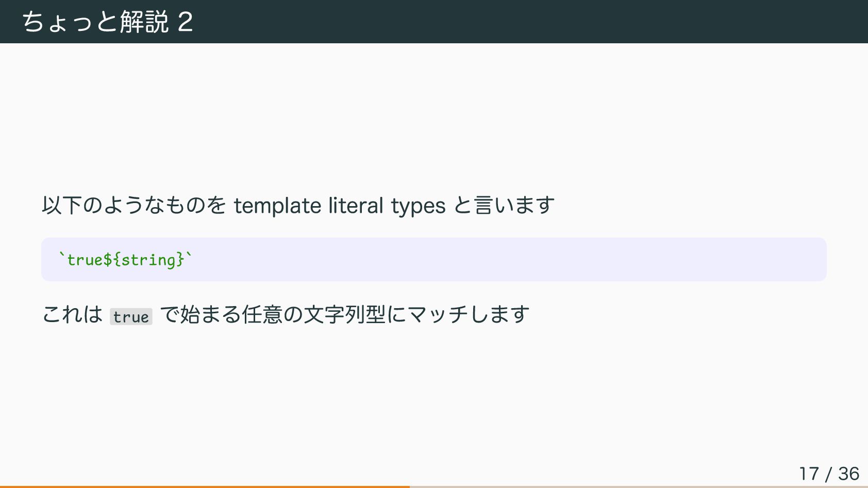
Task: Click the green code `true${string}`
Action: tap(125, 259)
